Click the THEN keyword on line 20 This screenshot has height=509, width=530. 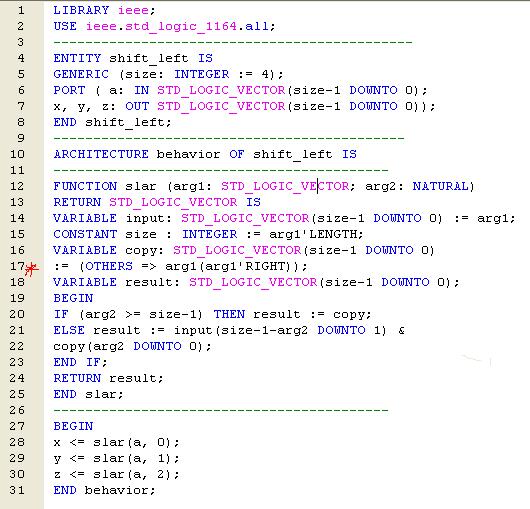tap(229, 314)
